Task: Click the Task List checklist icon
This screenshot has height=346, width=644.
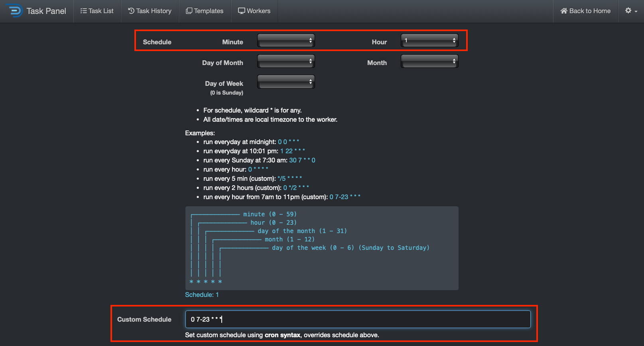Action: click(83, 11)
